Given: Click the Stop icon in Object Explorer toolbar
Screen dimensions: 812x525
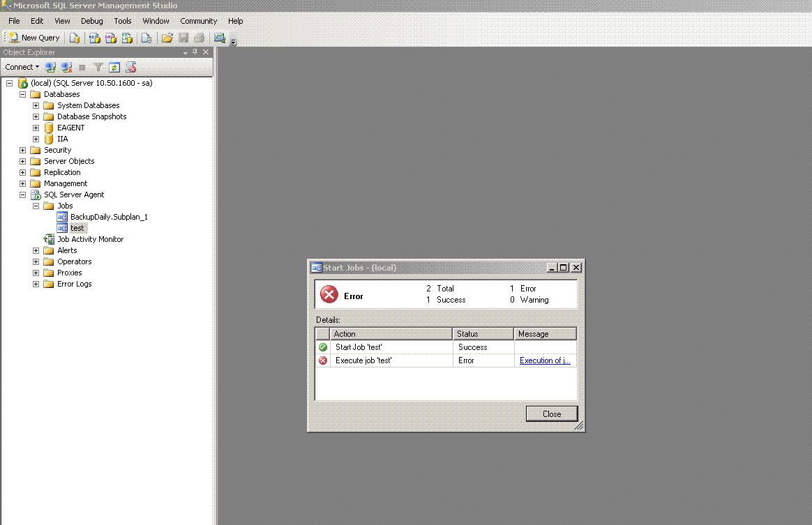Looking at the screenshot, I should (x=82, y=68).
